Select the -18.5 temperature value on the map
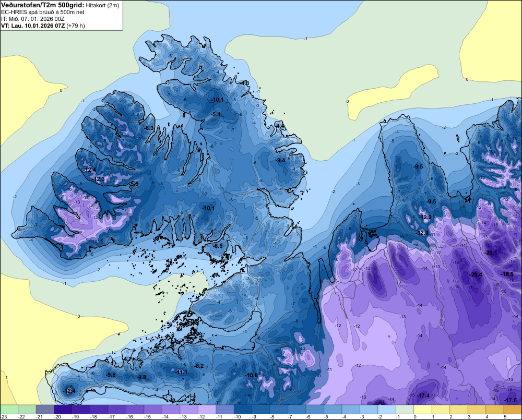This screenshot has width=522, height=420. (507, 274)
